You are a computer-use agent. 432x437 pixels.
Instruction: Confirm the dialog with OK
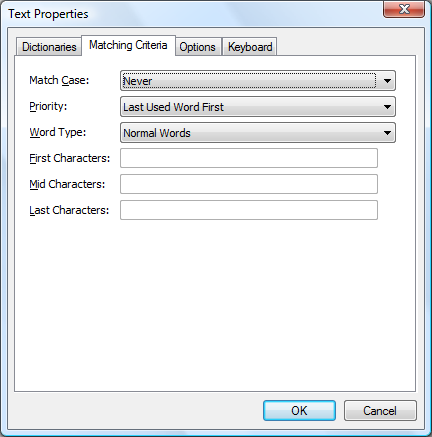(x=299, y=411)
